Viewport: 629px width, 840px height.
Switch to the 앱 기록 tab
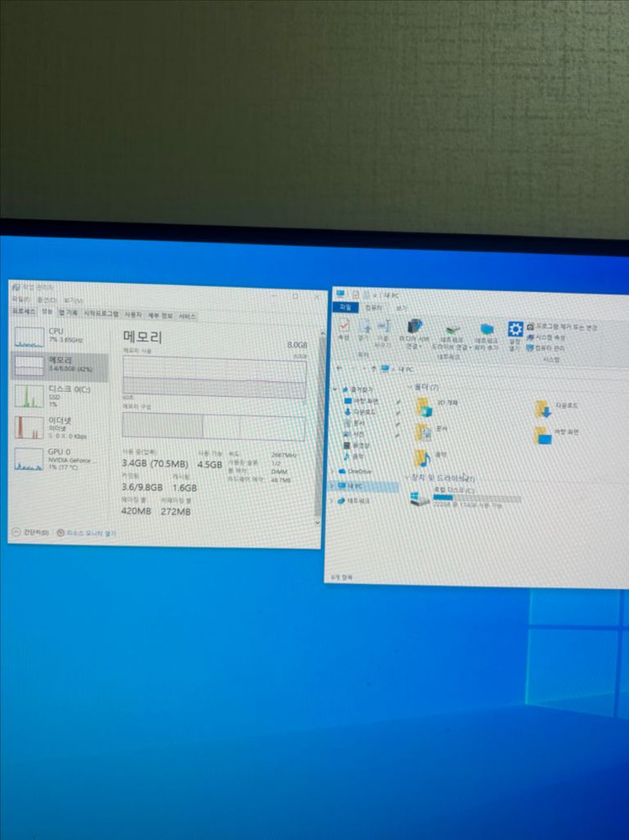point(68,313)
